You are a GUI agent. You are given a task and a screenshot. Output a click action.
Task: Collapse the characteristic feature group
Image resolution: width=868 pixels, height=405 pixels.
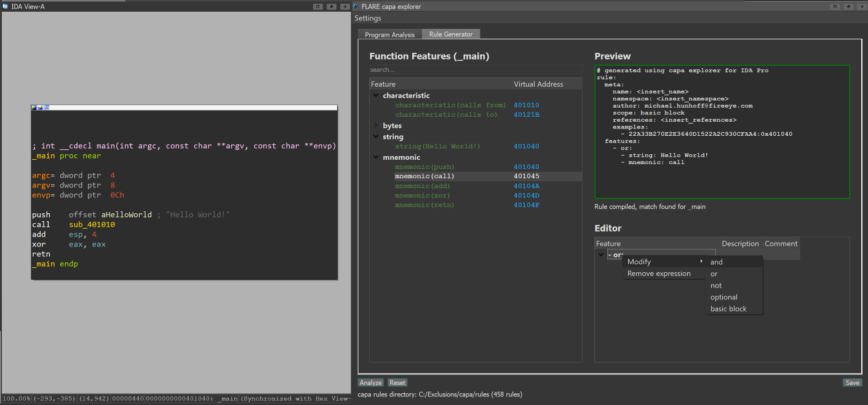375,96
